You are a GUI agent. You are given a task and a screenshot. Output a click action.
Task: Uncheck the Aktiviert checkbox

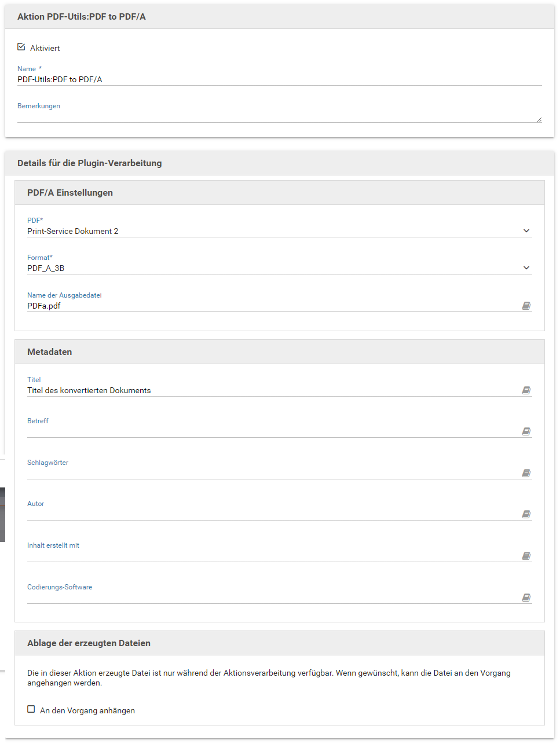click(x=21, y=47)
